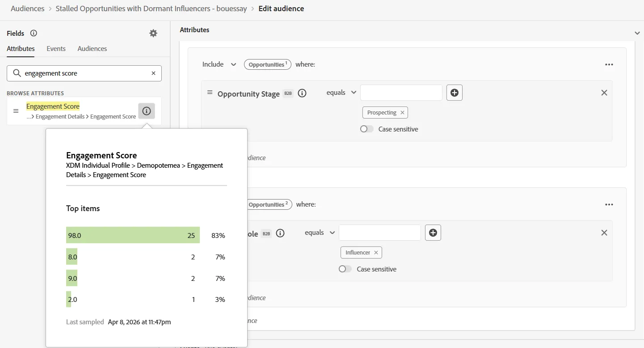Open more options for the Opportunities 2 container
644x348 pixels.
609,204
